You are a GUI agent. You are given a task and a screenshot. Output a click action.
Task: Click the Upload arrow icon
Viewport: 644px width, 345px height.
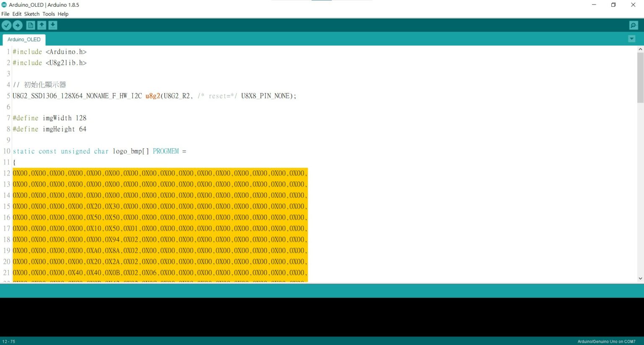coord(18,26)
